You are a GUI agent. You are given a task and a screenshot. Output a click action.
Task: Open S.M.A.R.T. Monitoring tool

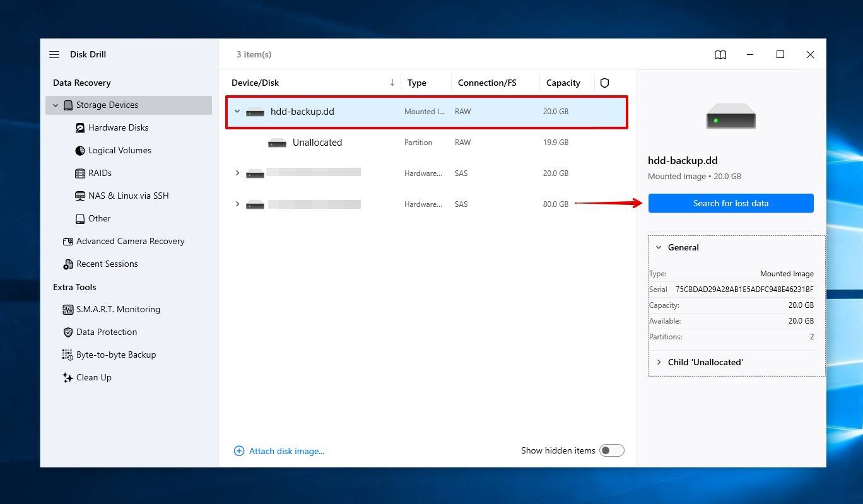[119, 309]
